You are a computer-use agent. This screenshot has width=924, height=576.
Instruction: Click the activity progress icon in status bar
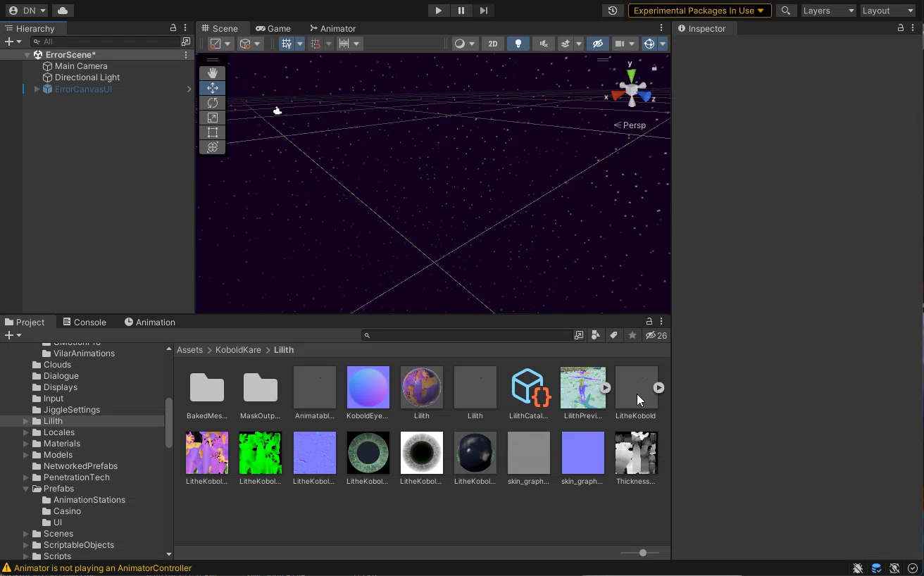tap(913, 568)
